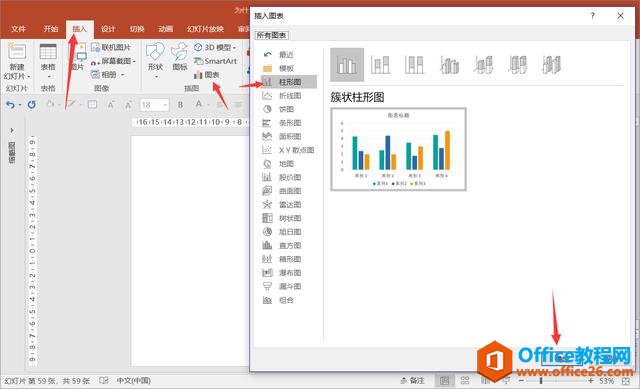Select 组合 combo chart category
The height and width of the screenshot is (389, 640).
[x=286, y=300]
